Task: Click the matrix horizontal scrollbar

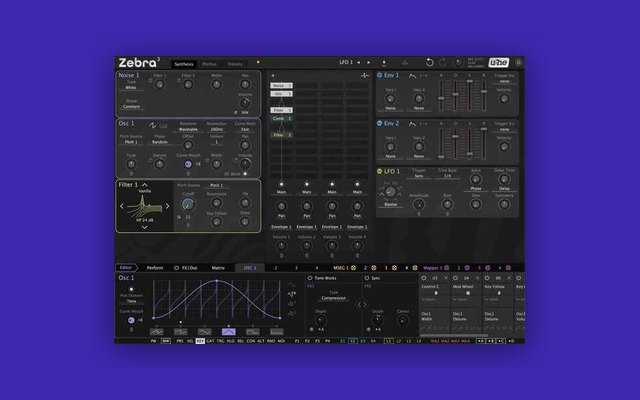Action: point(454,336)
